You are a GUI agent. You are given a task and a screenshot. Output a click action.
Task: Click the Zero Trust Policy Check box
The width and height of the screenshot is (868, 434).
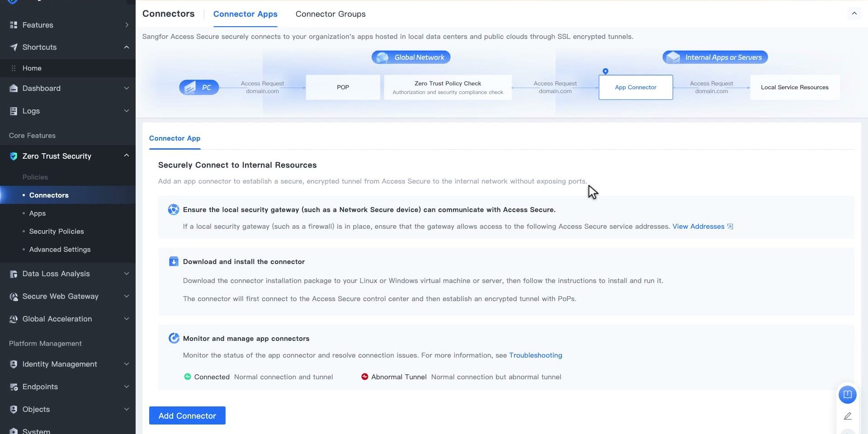[x=448, y=87]
